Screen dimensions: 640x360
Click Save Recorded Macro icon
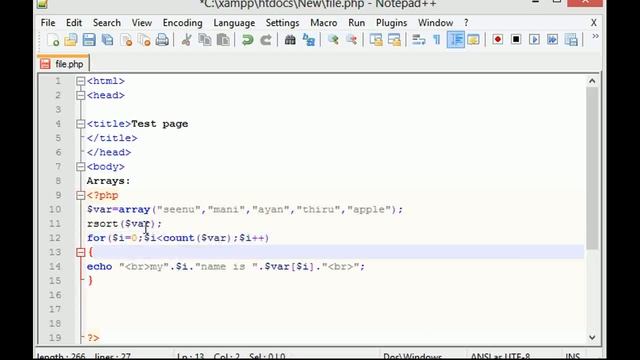571,40
